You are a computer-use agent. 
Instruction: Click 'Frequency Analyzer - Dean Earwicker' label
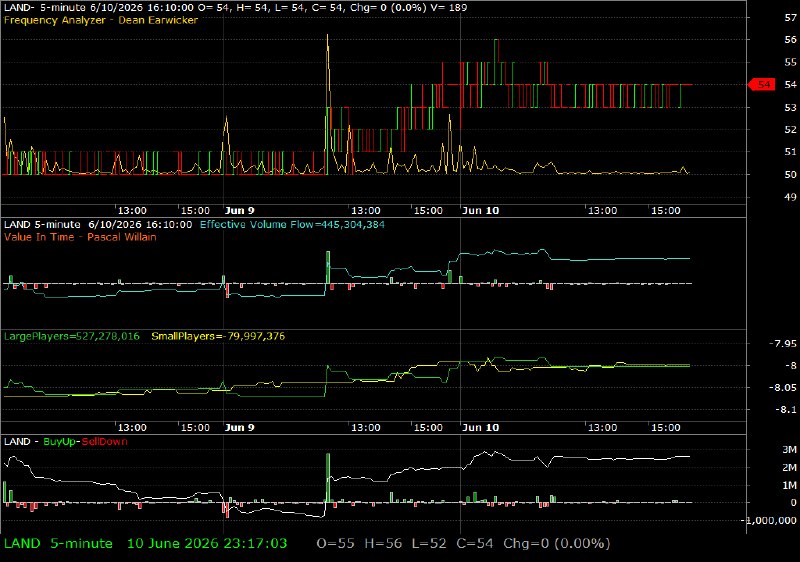[x=101, y=20]
